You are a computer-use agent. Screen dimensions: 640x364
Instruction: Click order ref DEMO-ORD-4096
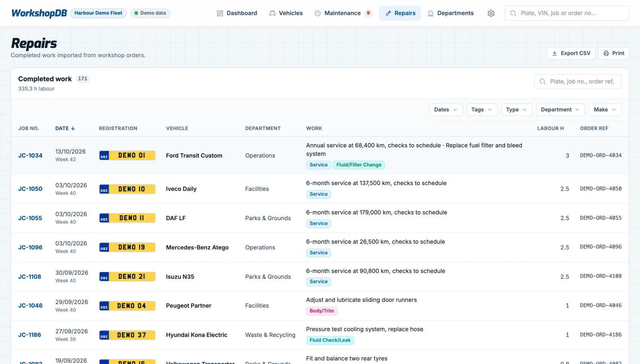tap(601, 247)
